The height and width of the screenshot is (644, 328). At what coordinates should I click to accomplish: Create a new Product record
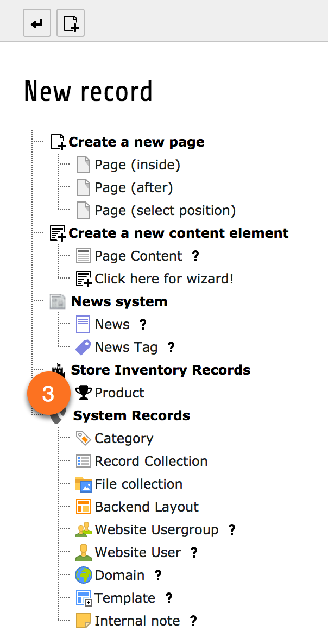point(119,393)
